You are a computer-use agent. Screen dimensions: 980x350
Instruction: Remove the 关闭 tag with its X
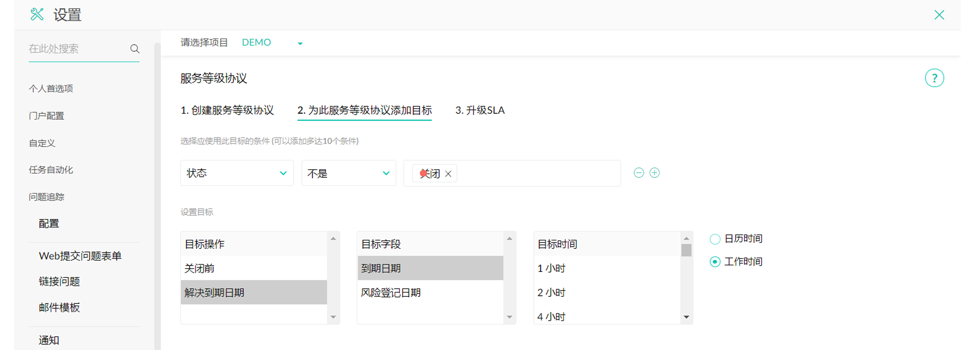pos(448,174)
